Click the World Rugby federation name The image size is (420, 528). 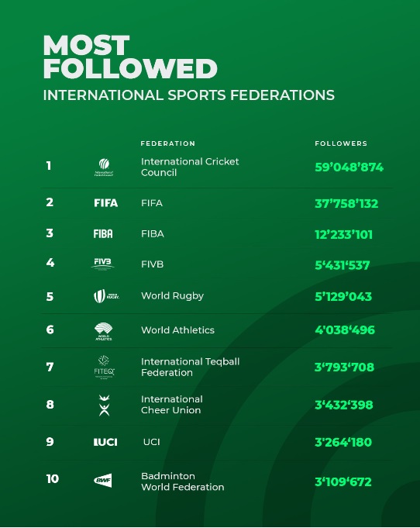pos(172,295)
